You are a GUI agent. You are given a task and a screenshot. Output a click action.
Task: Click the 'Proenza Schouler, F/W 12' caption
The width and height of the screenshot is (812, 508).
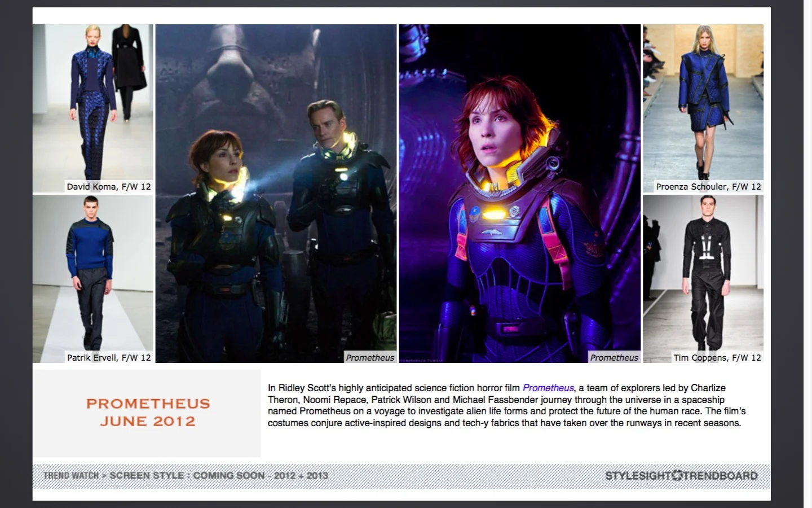pyautogui.click(x=708, y=187)
